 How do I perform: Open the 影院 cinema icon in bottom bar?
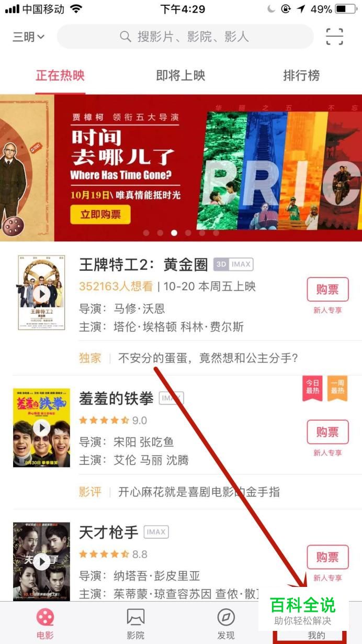pyautogui.click(x=135, y=618)
